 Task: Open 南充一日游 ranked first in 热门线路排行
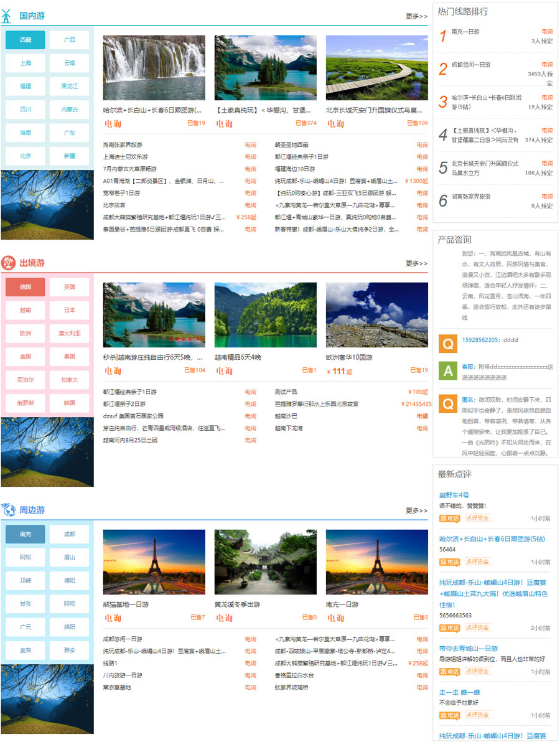click(x=465, y=32)
